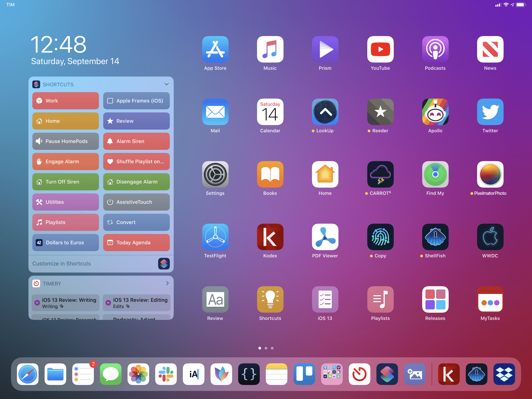The image size is (532, 399).
Task: Run the Disengage Alarm shortcut
Action: coord(136,182)
